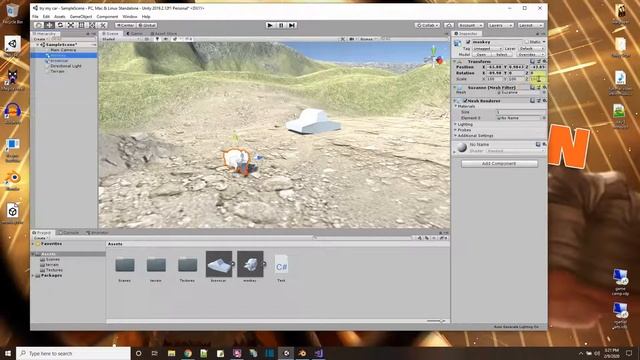Open the Help menu

click(146, 17)
